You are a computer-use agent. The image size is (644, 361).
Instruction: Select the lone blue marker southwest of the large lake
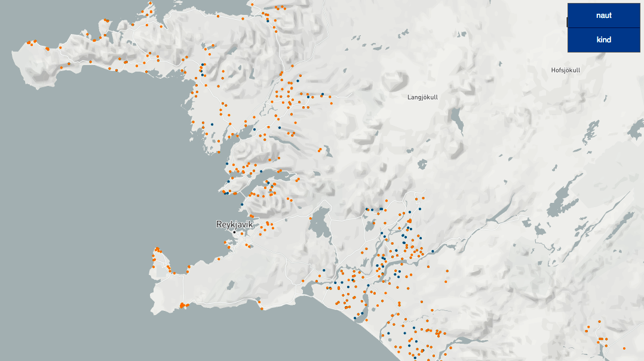pos(323,270)
